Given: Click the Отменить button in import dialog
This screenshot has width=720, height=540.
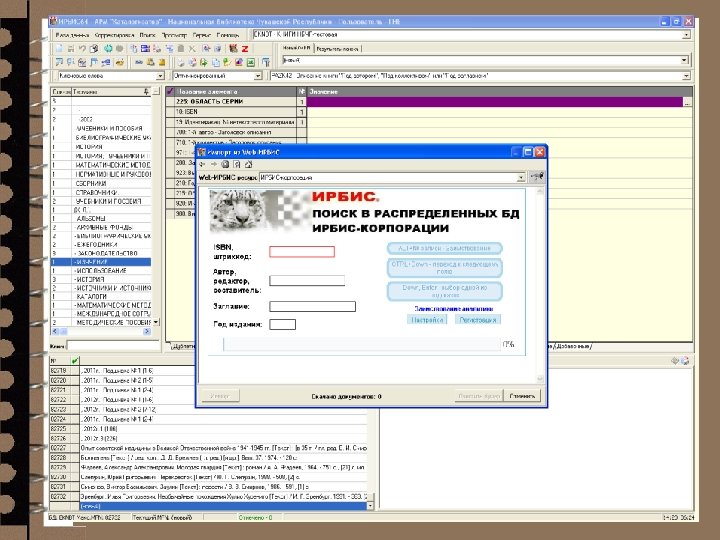Looking at the screenshot, I should [522, 396].
